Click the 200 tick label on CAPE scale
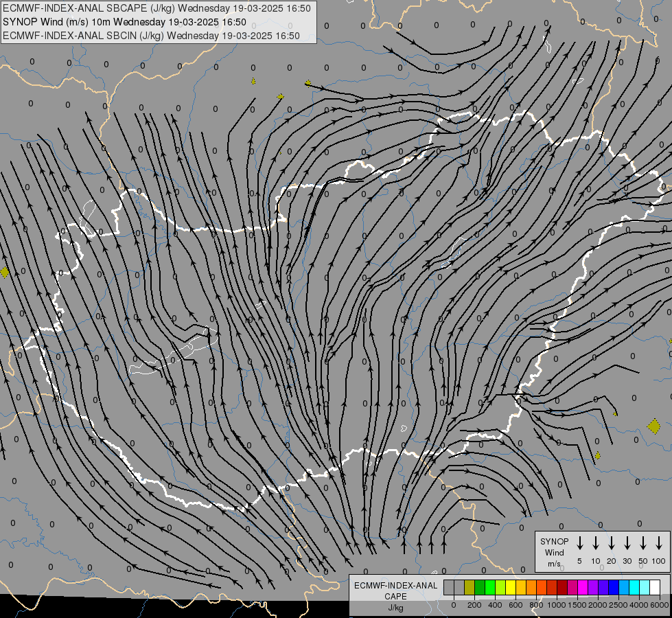This screenshot has height=618, width=672. (474, 605)
